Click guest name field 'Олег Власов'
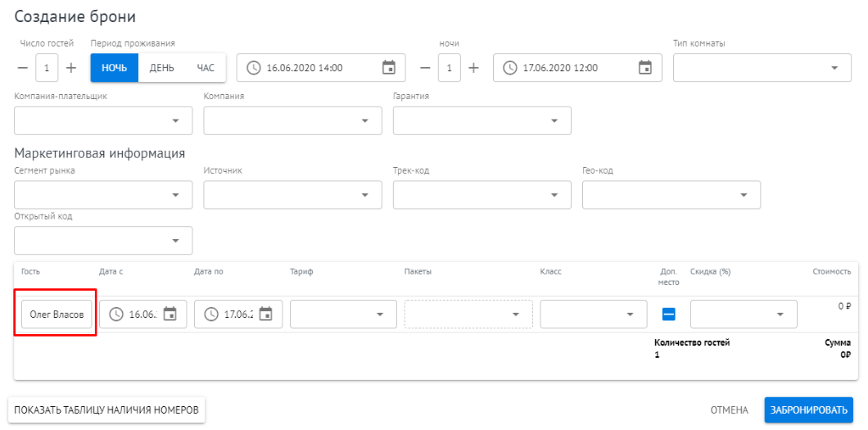 (56, 314)
